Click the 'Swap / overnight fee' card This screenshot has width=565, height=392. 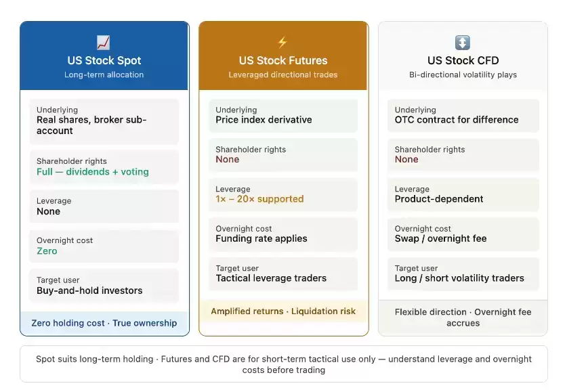point(463,234)
